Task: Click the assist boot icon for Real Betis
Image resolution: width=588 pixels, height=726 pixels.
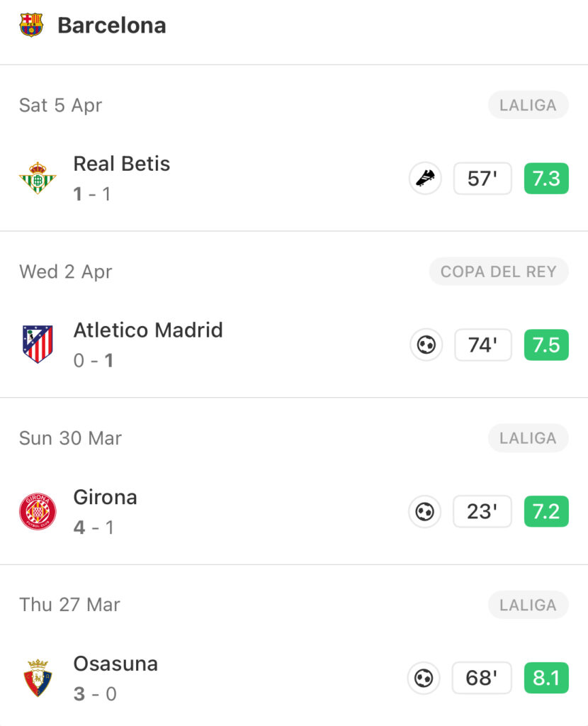Action: pos(425,178)
